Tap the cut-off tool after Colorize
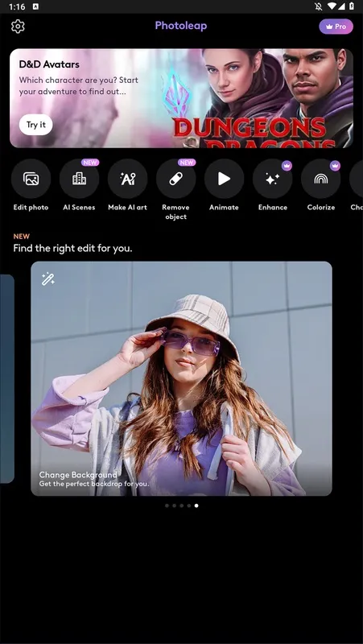 coord(356,179)
